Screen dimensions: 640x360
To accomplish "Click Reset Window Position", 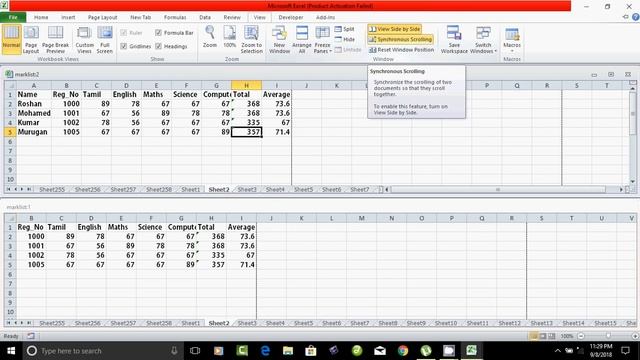I will 401,50.
